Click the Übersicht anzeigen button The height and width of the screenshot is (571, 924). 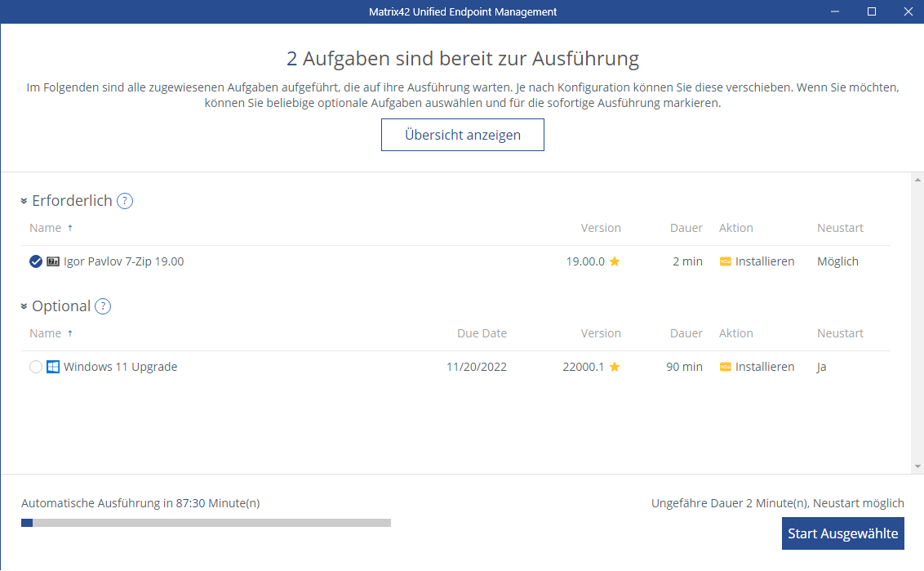point(463,135)
